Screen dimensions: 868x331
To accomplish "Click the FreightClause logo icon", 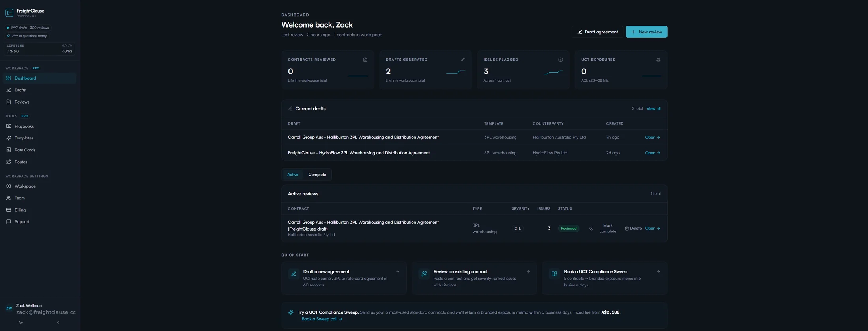I will [x=9, y=13].
